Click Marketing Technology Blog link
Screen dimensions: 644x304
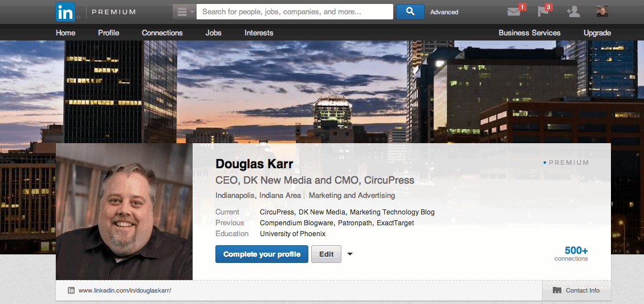click(x=392, y=212)
